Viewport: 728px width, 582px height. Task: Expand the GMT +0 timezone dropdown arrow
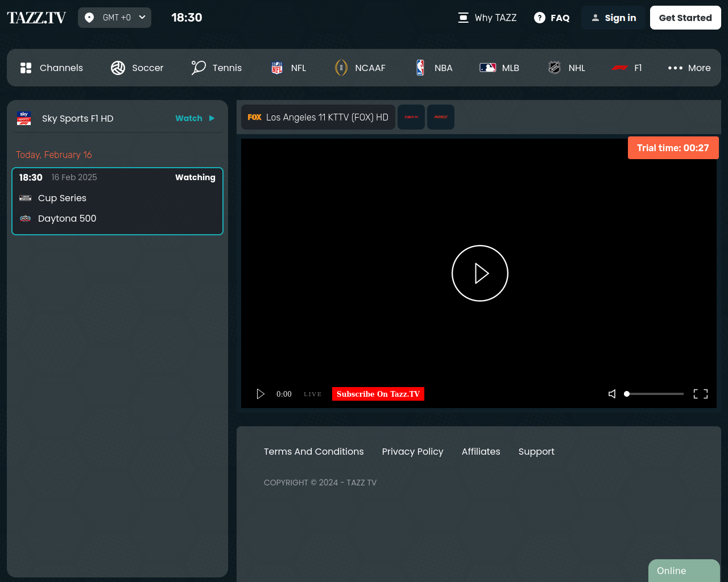pos(142,17)
